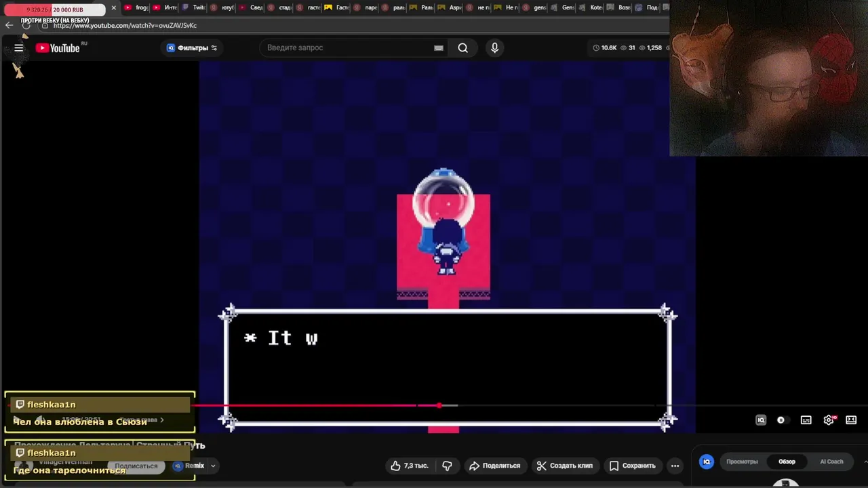The width and height of the screenshot is (868, 488).
Task: Click the IQ icon in player controls
Action: pyautogui.click(x=761, y=420)
